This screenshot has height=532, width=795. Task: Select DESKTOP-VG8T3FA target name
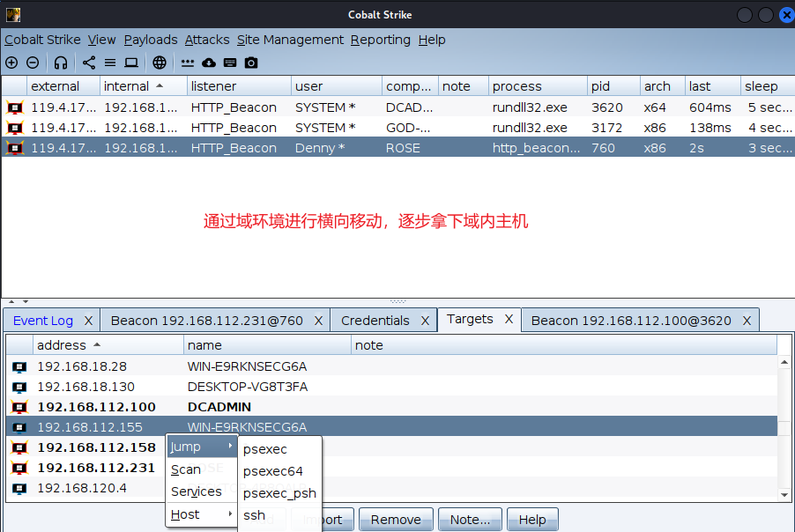tap(248, 387)
